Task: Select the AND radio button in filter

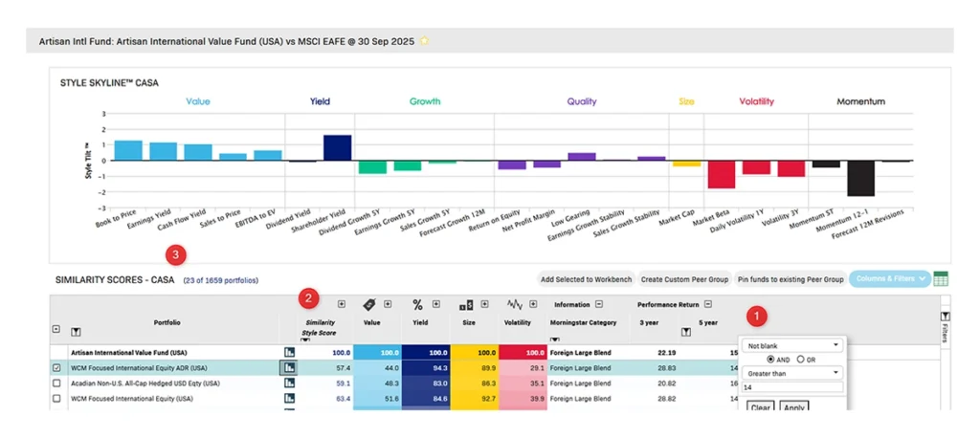Action: click(x=770, y=359)
